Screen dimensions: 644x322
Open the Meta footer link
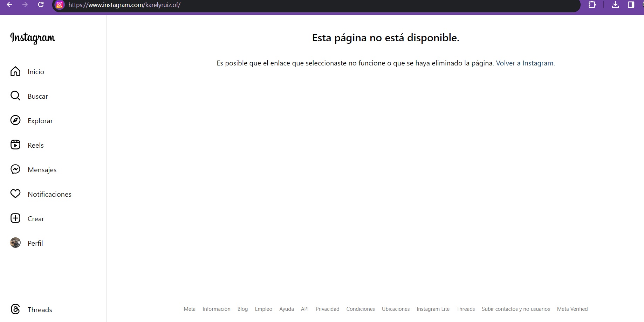coord(190,309)
